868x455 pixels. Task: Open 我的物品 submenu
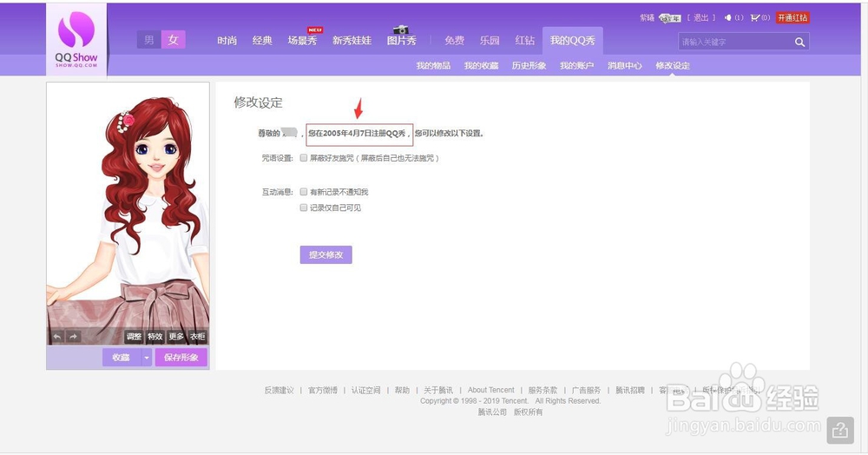433,65
